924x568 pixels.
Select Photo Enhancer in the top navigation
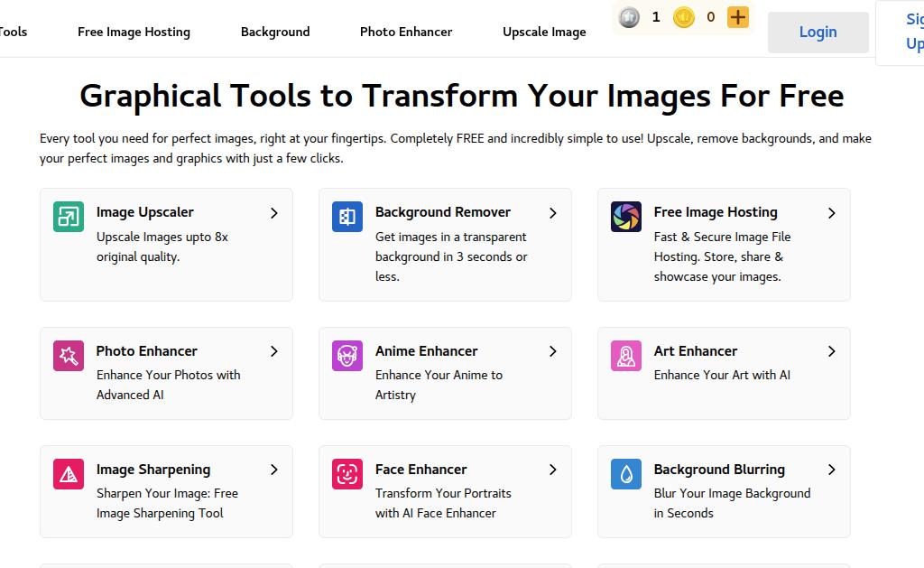(x=406, y=32)
